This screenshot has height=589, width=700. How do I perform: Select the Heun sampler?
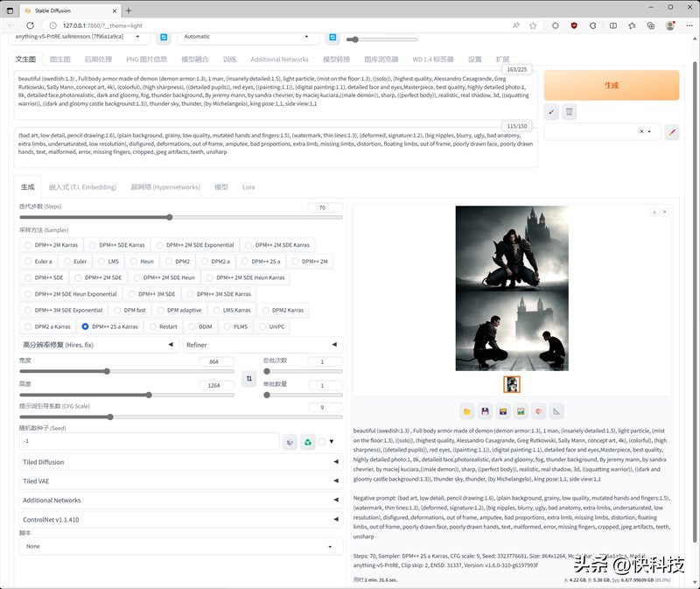coord(142,261)
